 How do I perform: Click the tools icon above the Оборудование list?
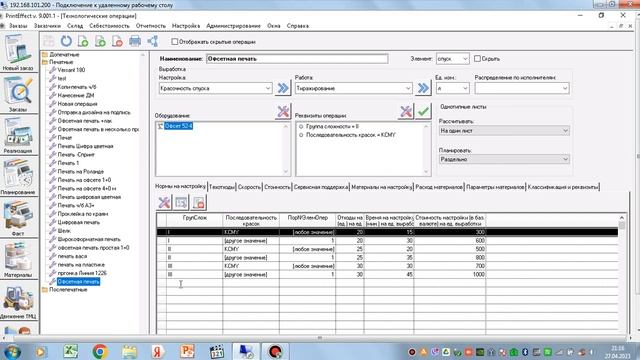click(x=282, y=111)
